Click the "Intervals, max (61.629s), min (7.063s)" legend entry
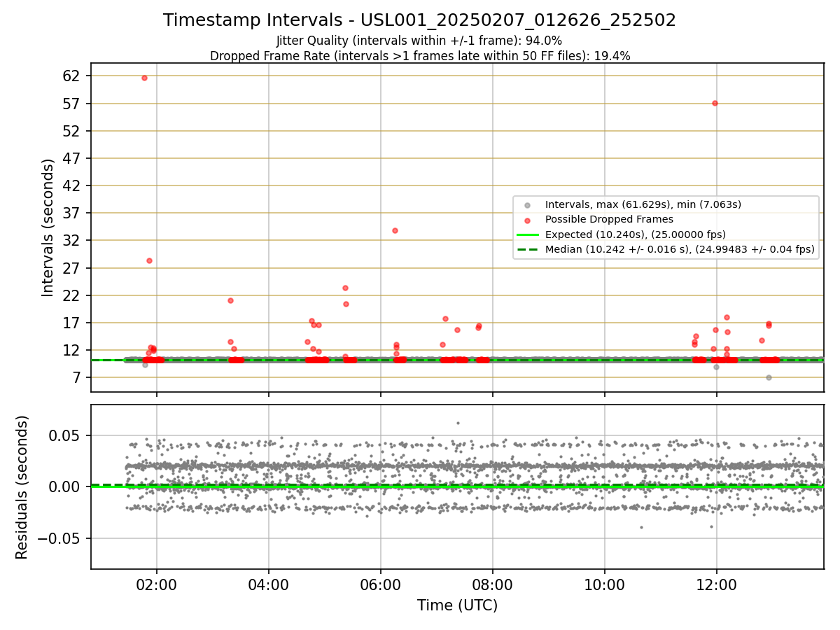 point(643,204)
